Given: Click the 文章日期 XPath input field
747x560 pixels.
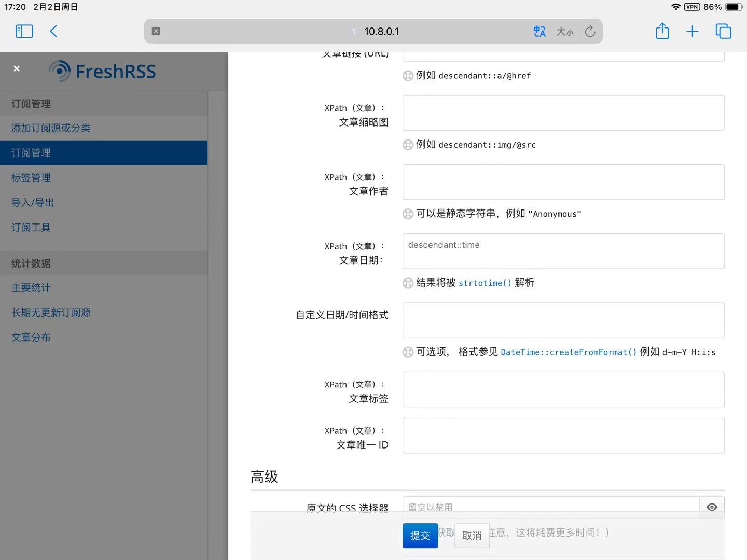Looking at the screenshot, I should tap(563, 251).
